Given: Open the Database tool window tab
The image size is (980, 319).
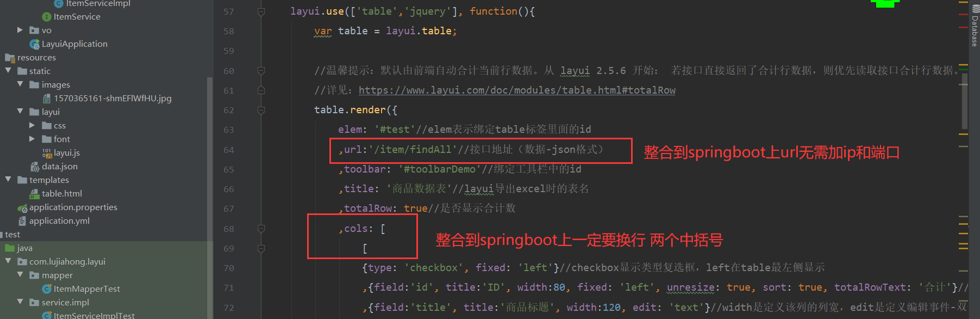Looking at the screenshot, I should pyautogui.click(x=975, y=30).
